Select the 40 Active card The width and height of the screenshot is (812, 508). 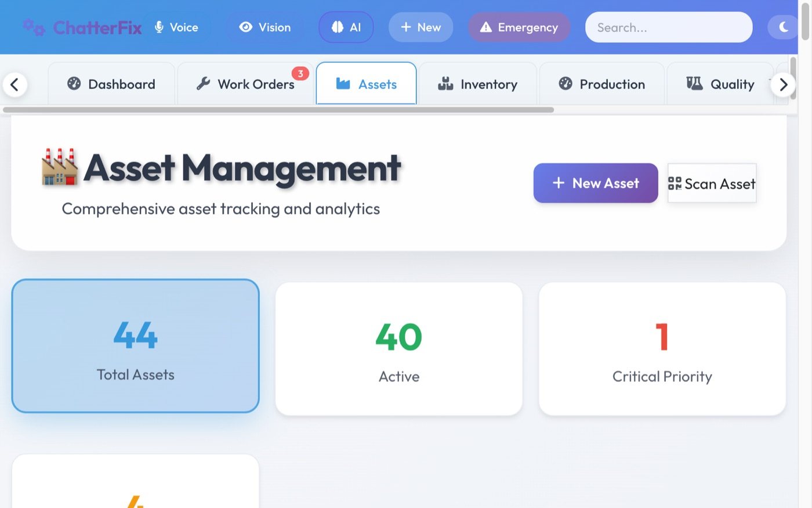tap(399, 349)
